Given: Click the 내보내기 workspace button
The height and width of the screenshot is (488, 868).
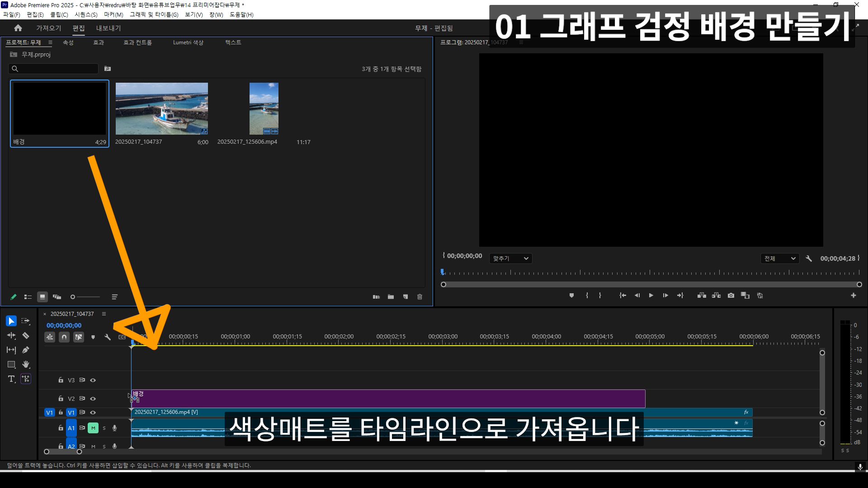Looking at the screenshot, I should (x=108, y=28).
